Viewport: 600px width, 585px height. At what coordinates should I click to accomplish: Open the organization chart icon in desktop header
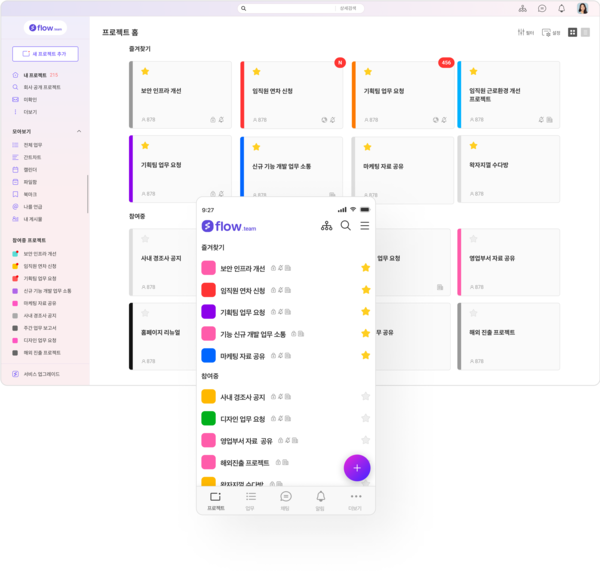[x=522, y=8]
